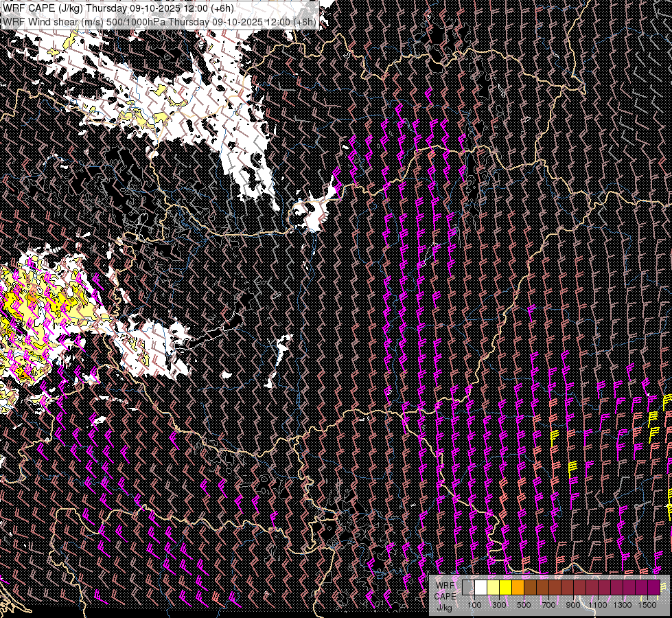Click the 1500 legend value label
672x618 pixels.
(x=647, y=605)
